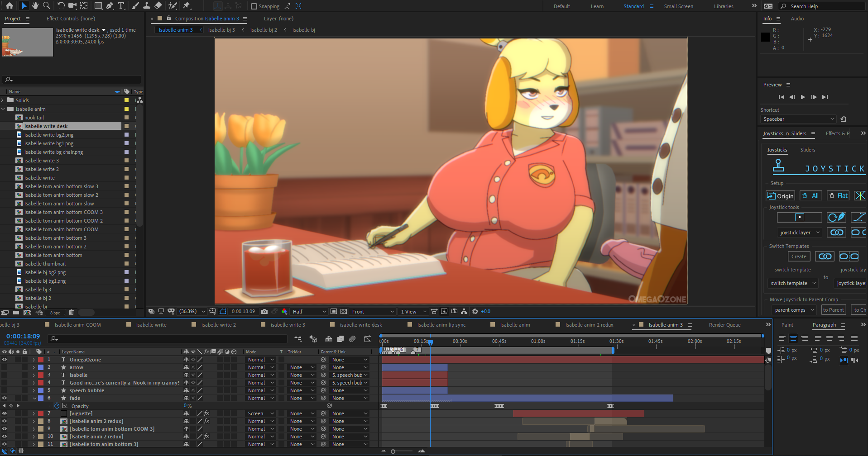The height and width of the screenshot is (456, 868).
Task: Click the Take Snapshot camera icon
Action: coord(264,311)
